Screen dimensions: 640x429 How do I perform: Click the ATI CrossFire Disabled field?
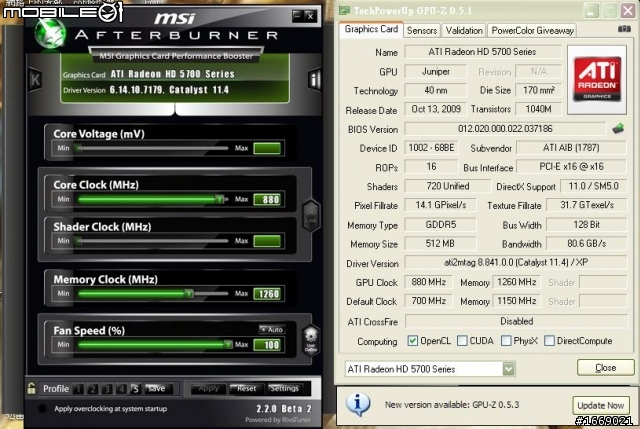click(516, 321)
